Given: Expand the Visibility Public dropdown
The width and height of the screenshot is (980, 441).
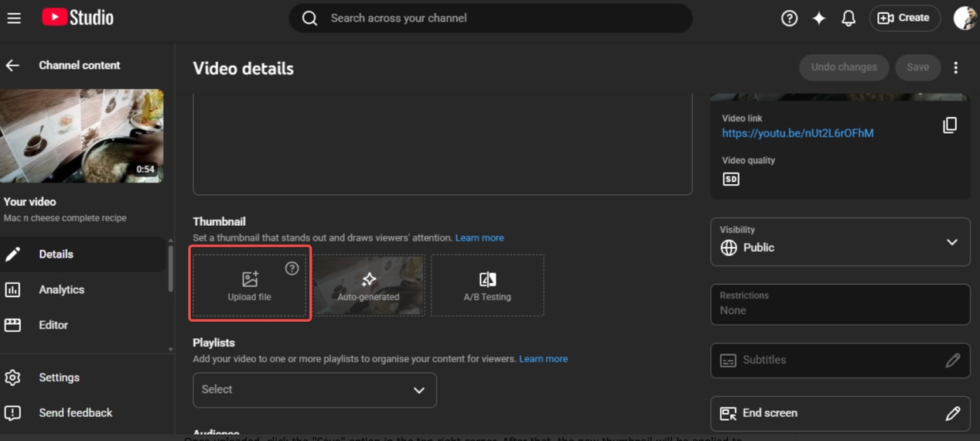Looking at the screenshot, I should coord(840,242).
